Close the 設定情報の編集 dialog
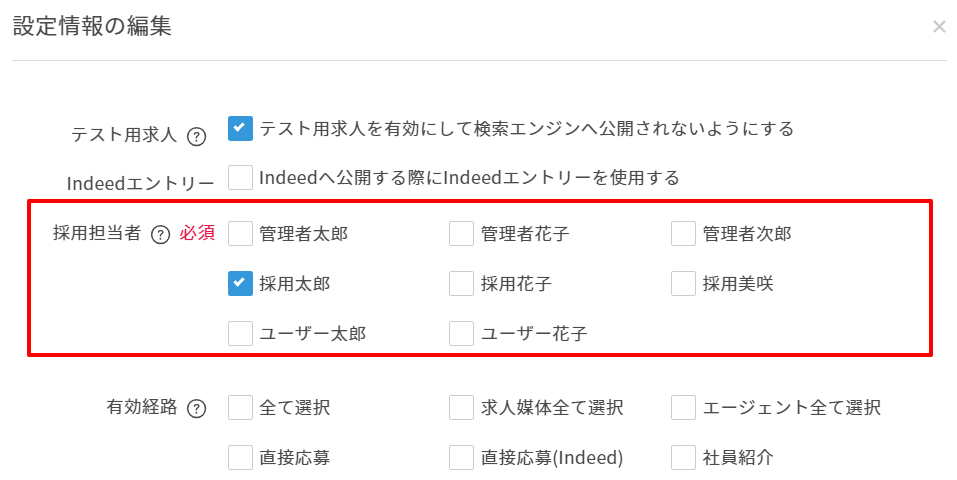The width and height of the screenshot is (957, 480). pyautogui.click(x=939, y=27)
